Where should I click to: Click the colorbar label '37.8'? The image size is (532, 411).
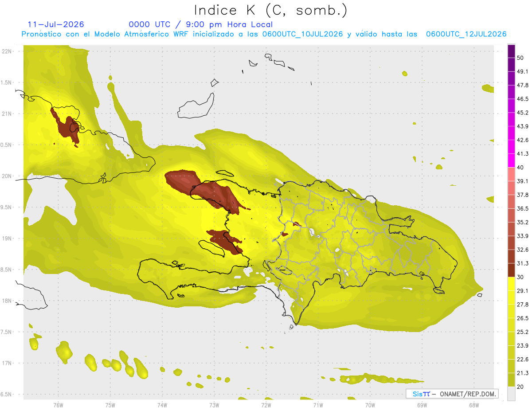click(x=522, y=195)
